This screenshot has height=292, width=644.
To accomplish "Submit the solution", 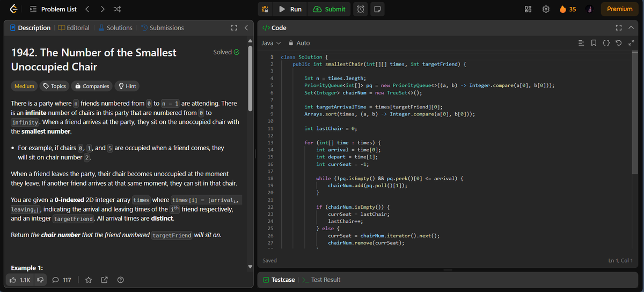I will [328, 9].
